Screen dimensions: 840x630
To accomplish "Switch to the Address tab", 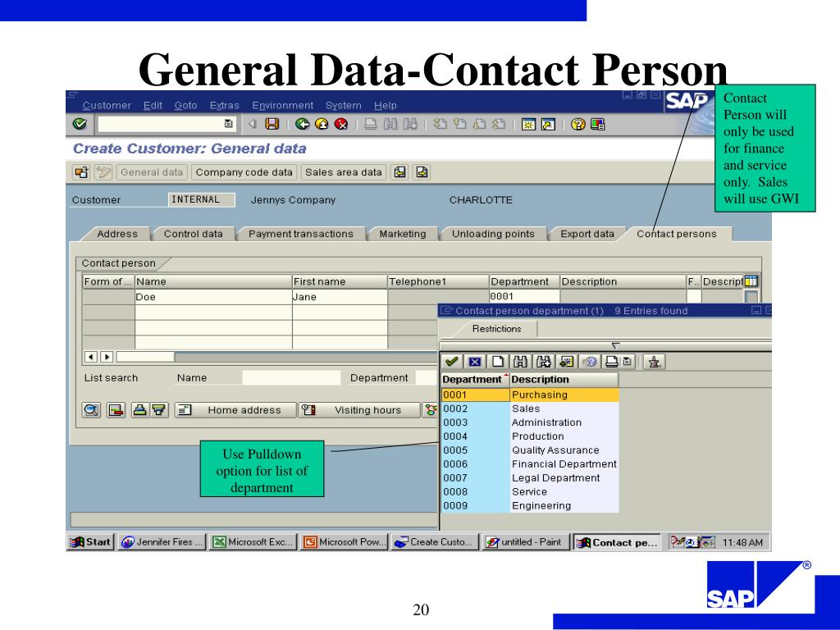I will [117, 234].
